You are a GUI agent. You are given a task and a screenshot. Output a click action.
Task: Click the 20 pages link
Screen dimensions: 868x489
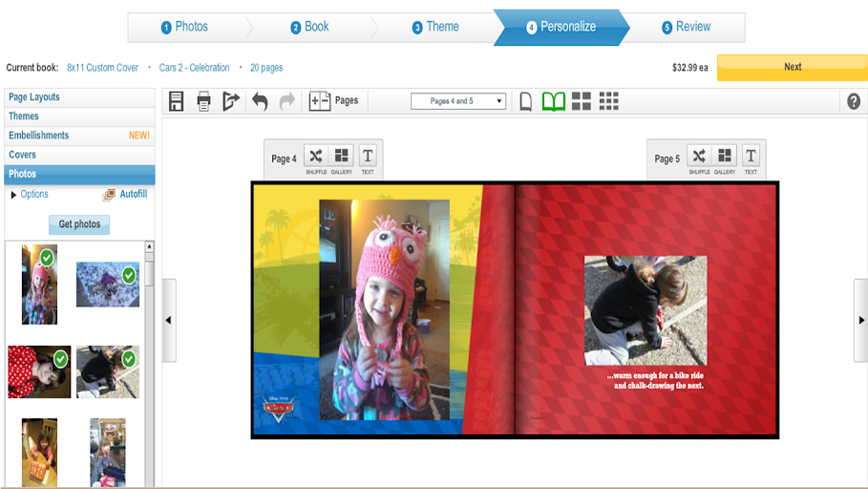pyautogui.click(x=266, y=68)
